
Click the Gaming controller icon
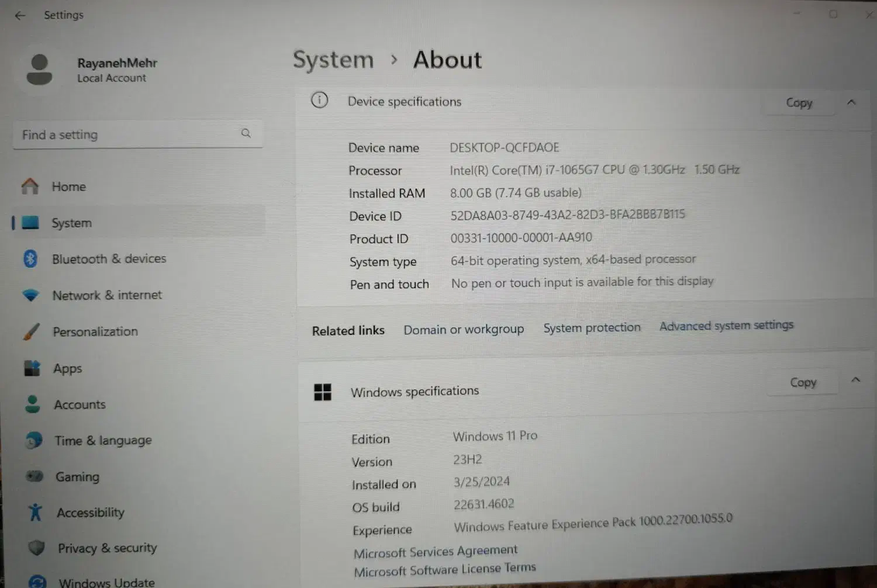(x=34, y=476)
